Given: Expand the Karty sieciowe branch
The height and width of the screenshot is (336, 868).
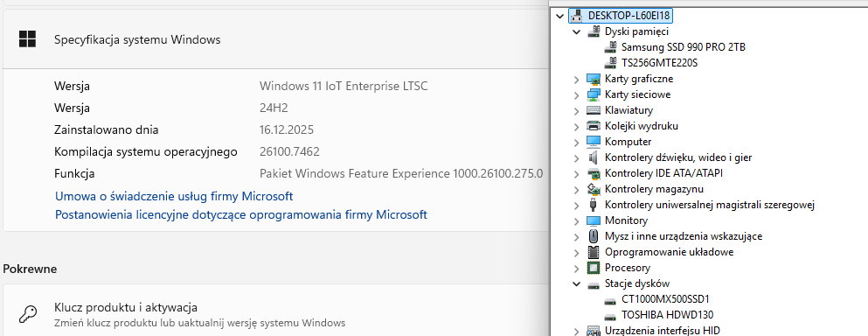Looking at the screenshot, I should [x=576, y=94].
